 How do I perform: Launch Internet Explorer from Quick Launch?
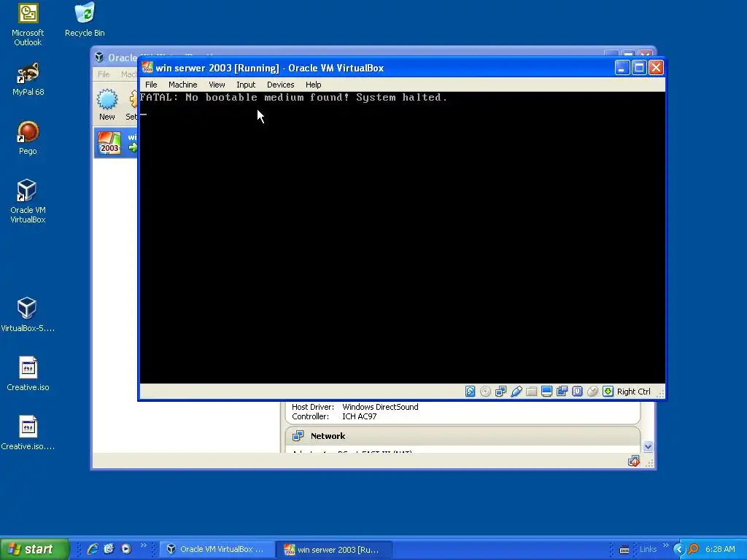pyautogui.click(x=93, y=549)
